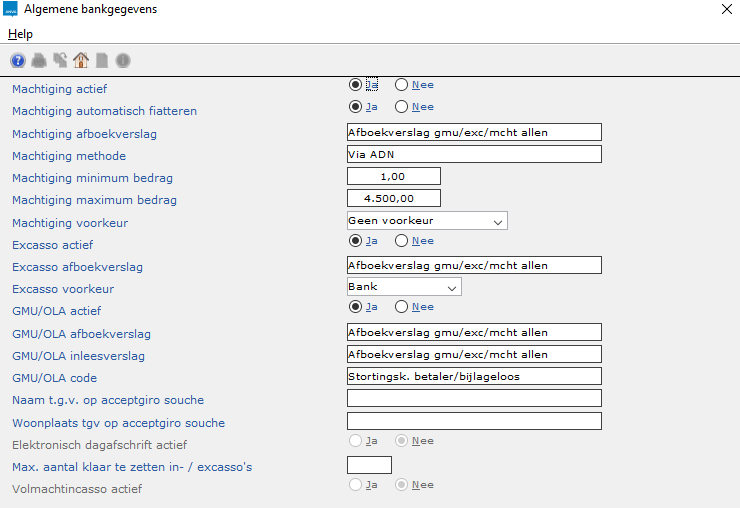Click the house home icon in toolbar
740x508 pixels.
click(x=81, y=61)
